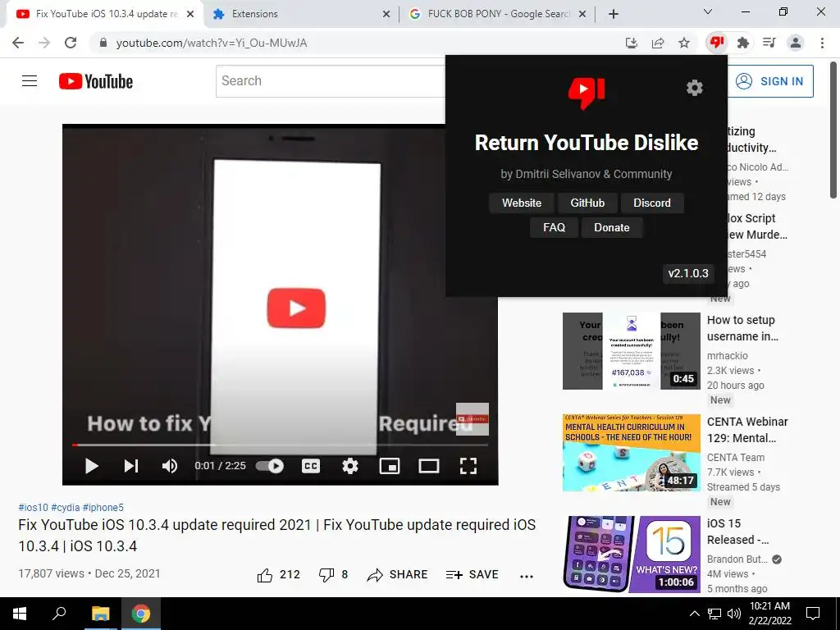Viewport: 840px width, 630px height.
Task: Click the share this page icon
Action: [658, 43]
